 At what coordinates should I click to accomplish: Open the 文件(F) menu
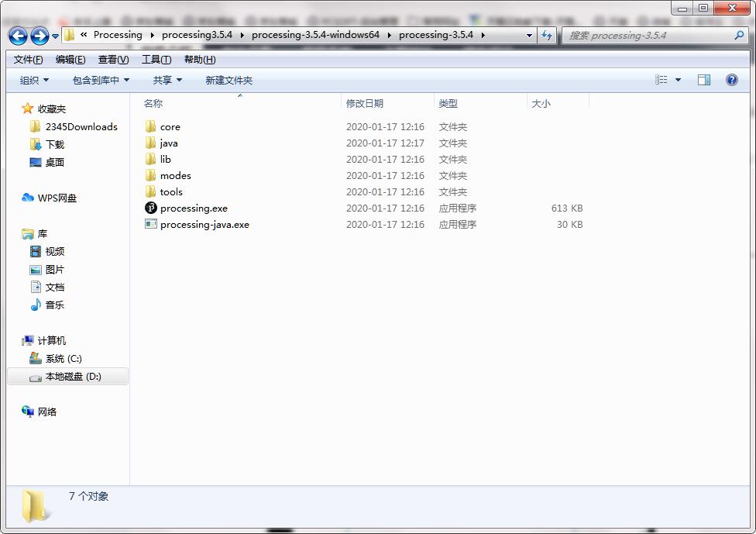28,60
